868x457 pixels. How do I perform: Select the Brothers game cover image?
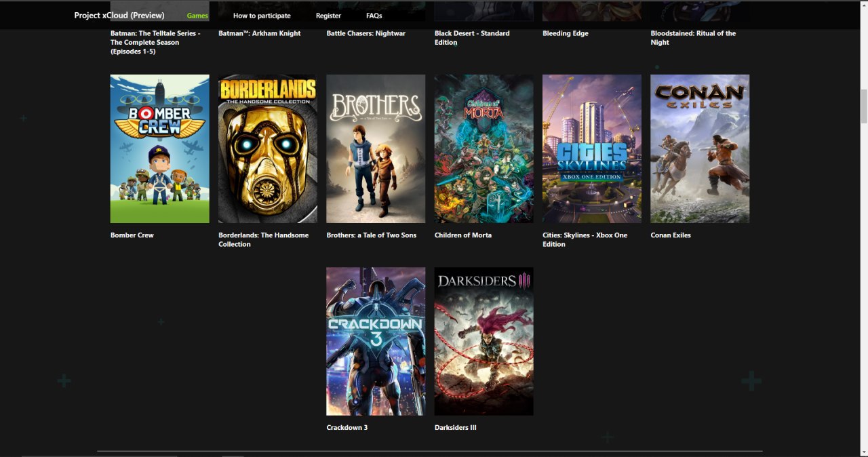(x=376, y=148)
